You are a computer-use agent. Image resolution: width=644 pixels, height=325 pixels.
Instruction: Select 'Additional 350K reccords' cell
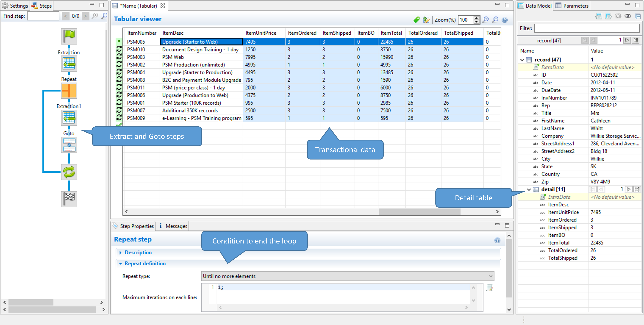coord(201,110)
